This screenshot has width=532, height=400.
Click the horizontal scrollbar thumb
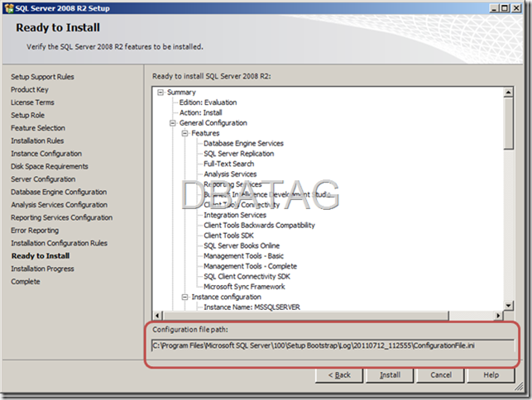[x=305, y=316]
